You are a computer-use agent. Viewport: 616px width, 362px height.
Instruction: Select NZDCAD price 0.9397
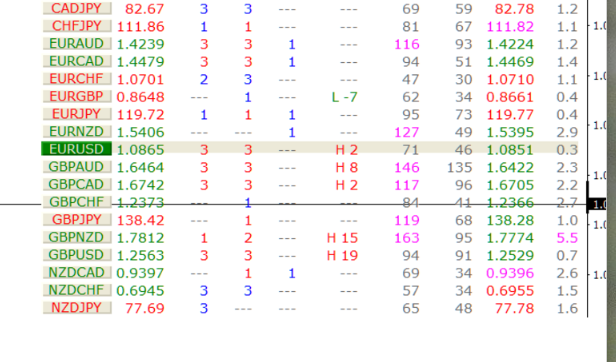pos(141,273)
